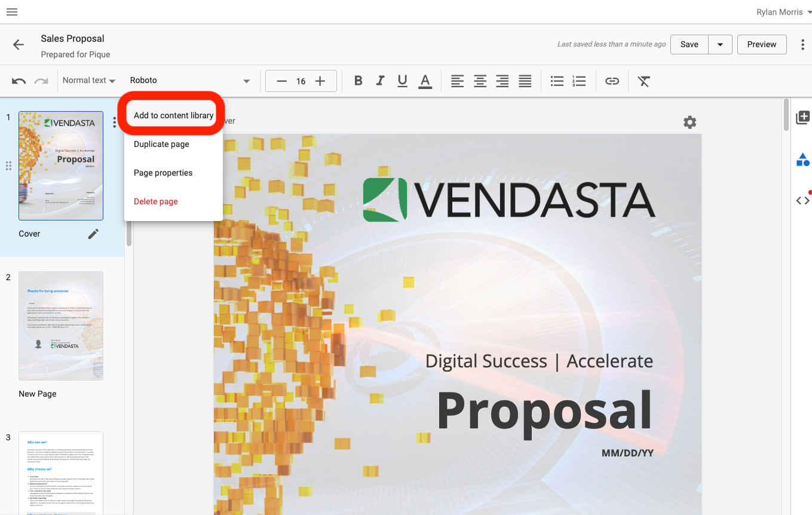The width and height of the screenshot is (812, 515).
Task: Open Page properties
Action: point(173,173)
